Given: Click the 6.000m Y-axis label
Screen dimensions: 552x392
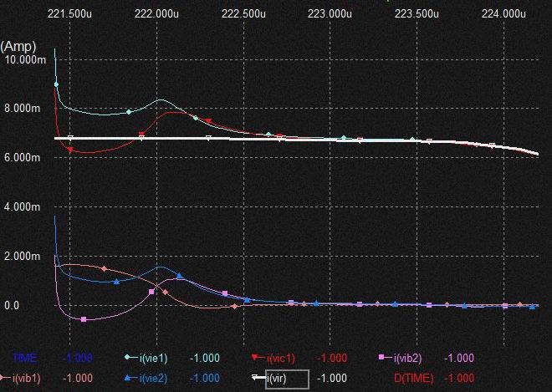Looking at the screenshot, I should tap(23, 158).
